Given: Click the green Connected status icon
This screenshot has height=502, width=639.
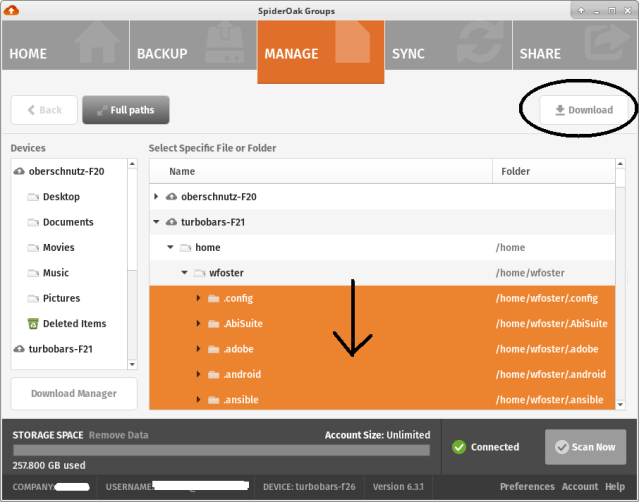Looking at the screenshot, I should pos(459,447).
